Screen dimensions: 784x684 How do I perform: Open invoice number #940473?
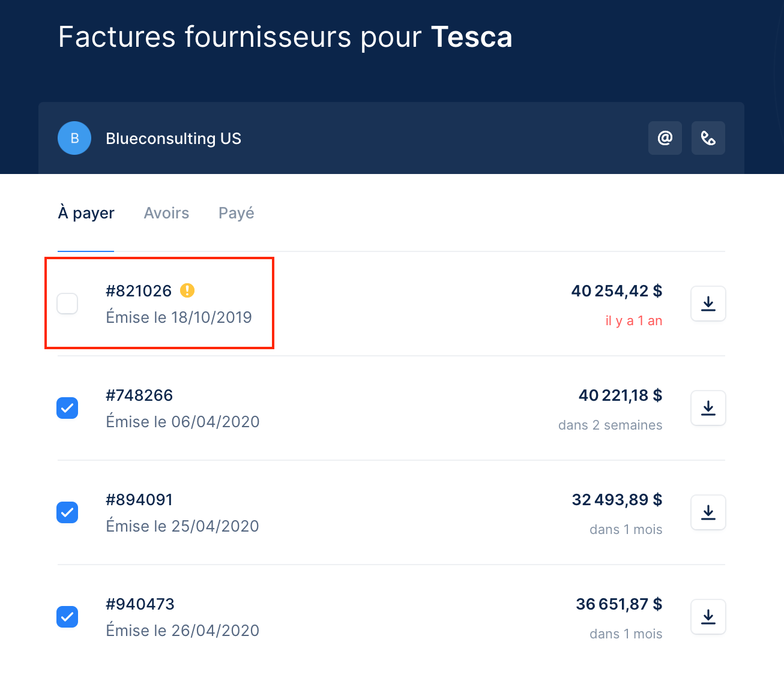tap(140, 604)
